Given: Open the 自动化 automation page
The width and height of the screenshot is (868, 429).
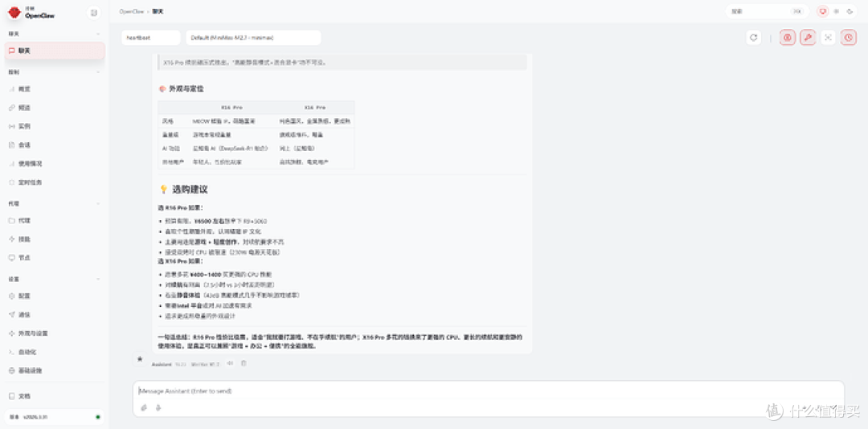Looking at the screenshot, I should (x=55, y=352).
